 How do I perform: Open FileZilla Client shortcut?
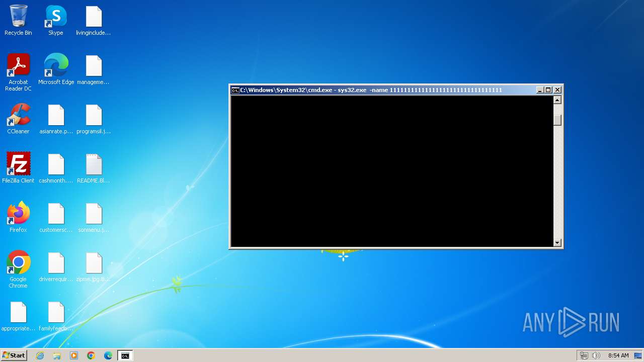point(18,168)
